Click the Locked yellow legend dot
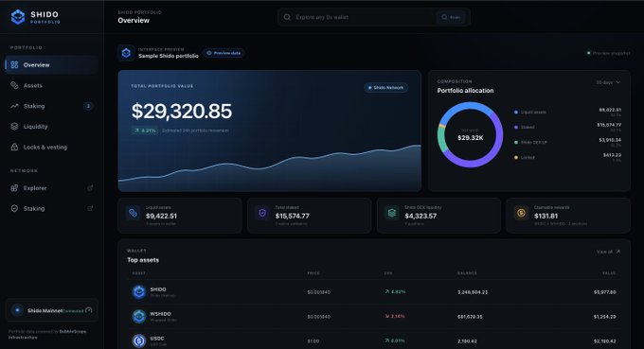 click(x=516, y=158)
